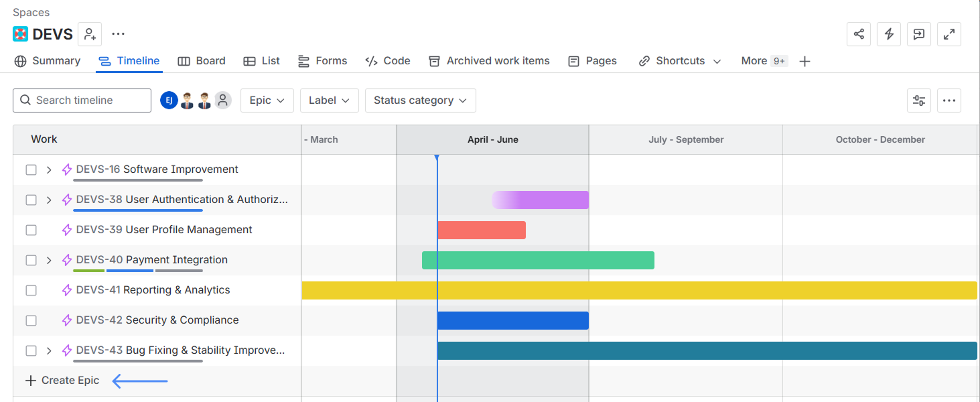Open the Shortcuts dropdown tab

point(680,61)
